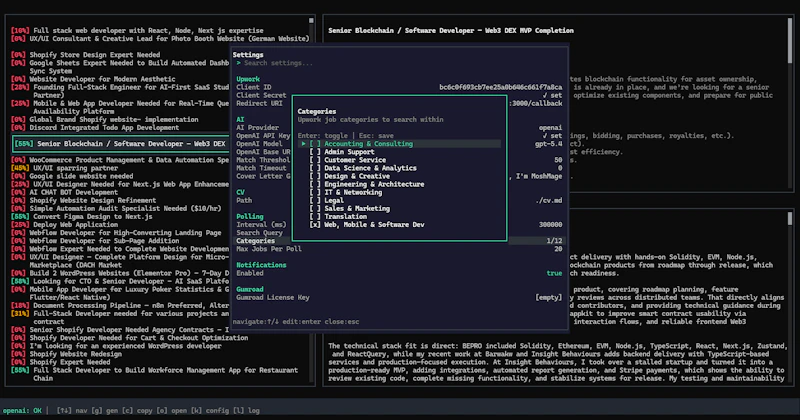Select job 'Full stack web developer with React'
800x420 pixels.
point(137,31)
